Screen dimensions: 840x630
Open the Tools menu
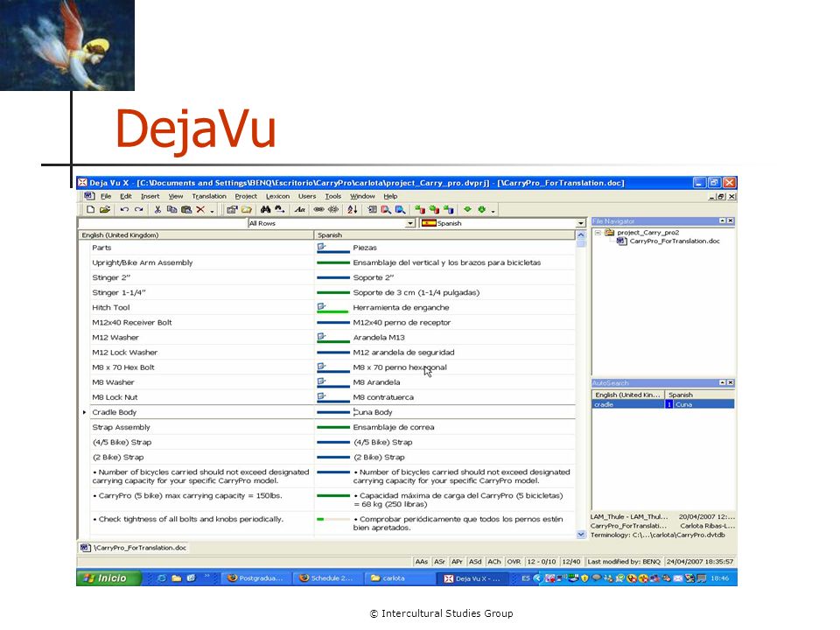pos(333,196)
